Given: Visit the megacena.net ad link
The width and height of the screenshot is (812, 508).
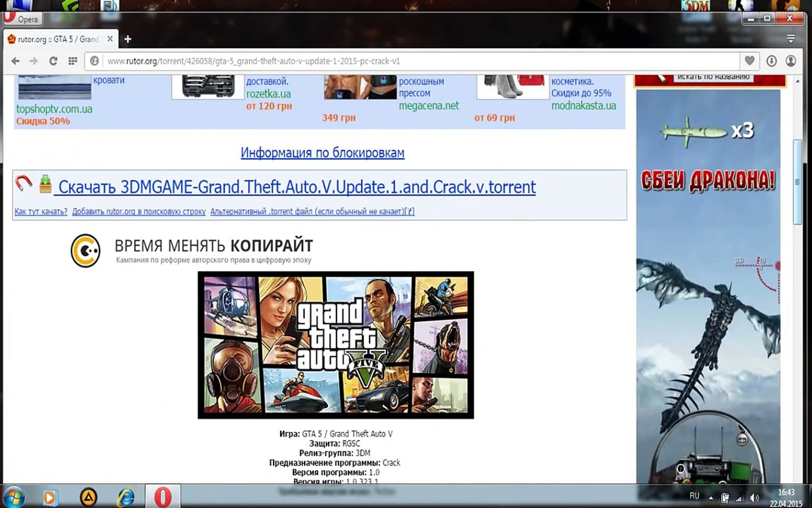Looking at the screenshot, I should 429,106.
